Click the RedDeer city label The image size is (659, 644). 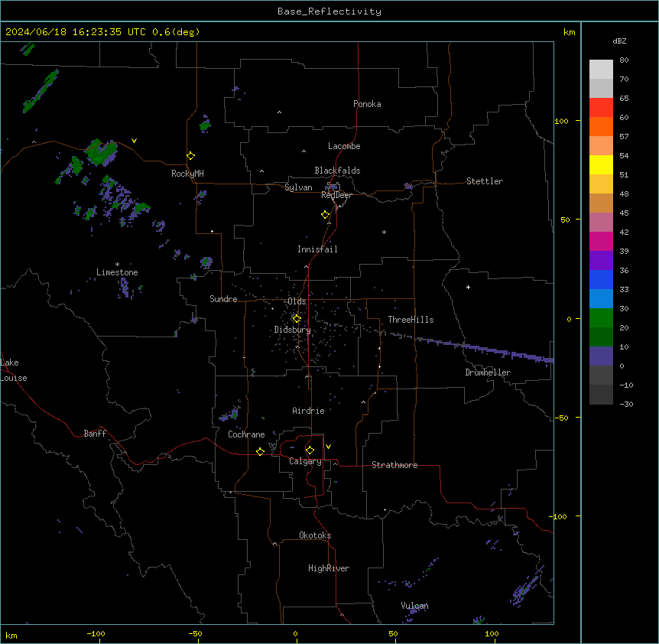click(x=336, y=195)
